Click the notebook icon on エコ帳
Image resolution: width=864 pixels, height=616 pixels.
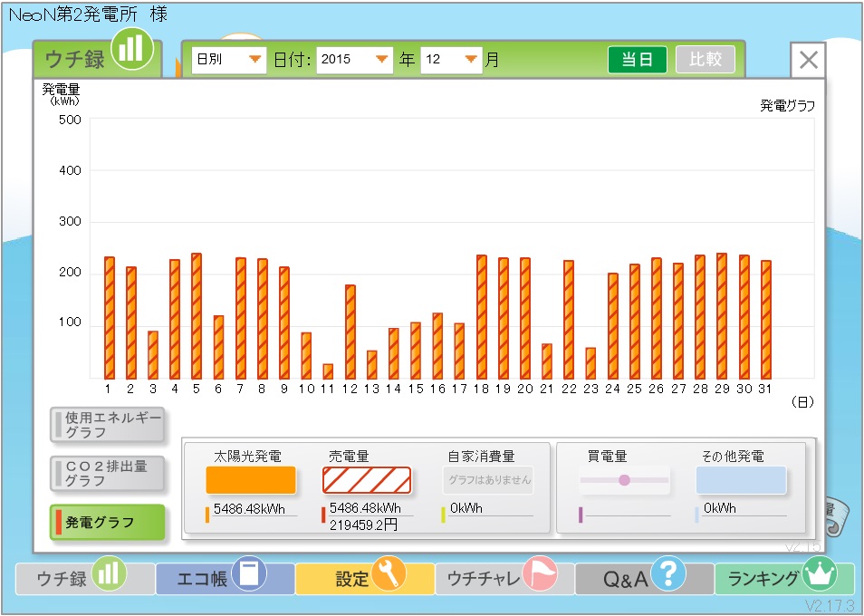click(x=249, y=573)
